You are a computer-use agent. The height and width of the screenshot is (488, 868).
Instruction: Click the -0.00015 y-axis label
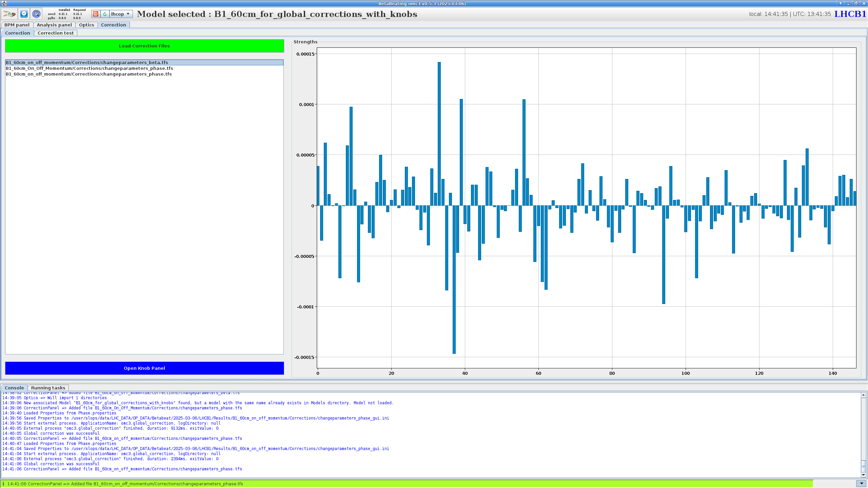[304, 357]
